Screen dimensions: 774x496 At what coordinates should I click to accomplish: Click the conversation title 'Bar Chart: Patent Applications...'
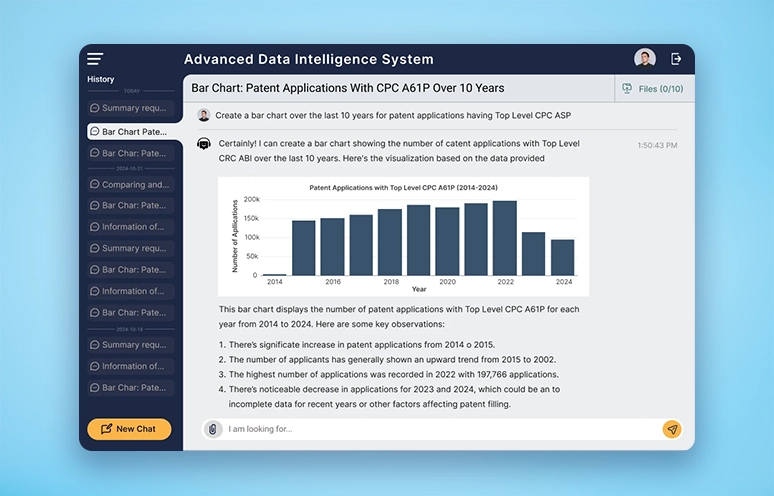(348, 88)
